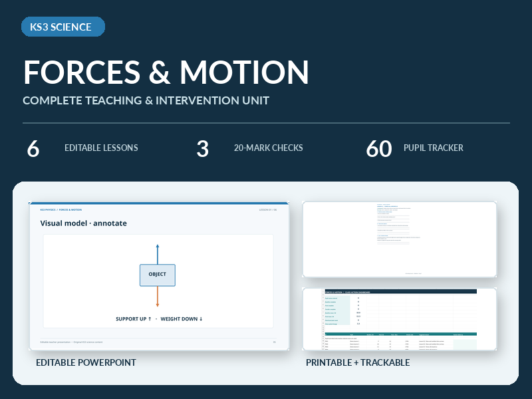The image size is (532, 399).
Task: Open the class dashboard spreadsheet thumbnail
Action: coord(400,319)
